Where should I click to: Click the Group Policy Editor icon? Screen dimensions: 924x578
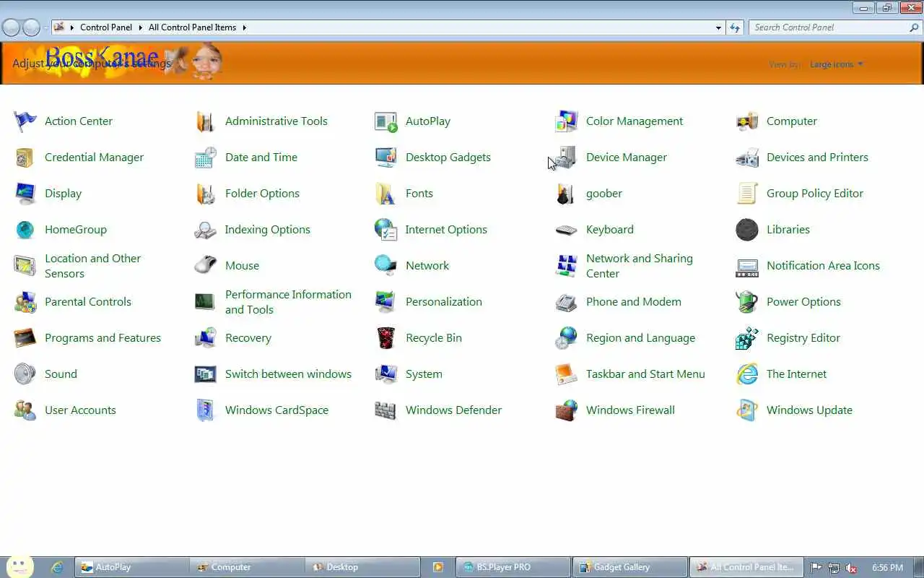[747, 194]
